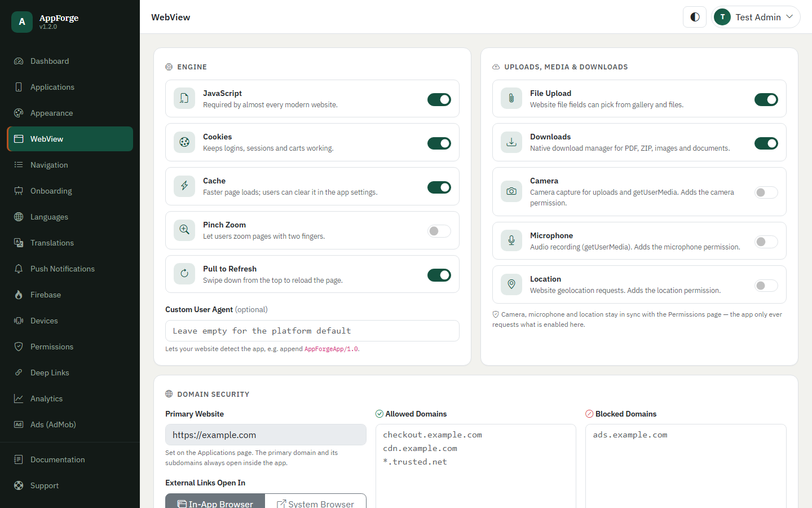Screen dimensions: 812x508
Task: Click the Onboarding icon in sidebar
Action: (19, 191)
